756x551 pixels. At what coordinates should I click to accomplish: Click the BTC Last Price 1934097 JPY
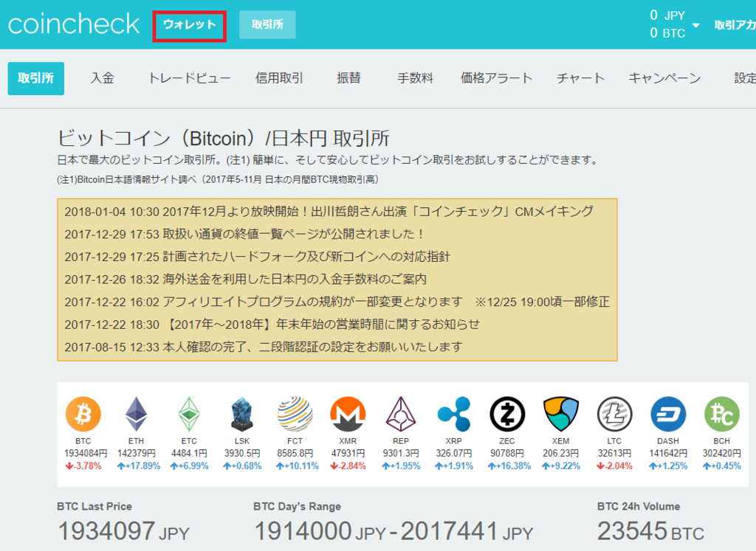click(123, 531)
